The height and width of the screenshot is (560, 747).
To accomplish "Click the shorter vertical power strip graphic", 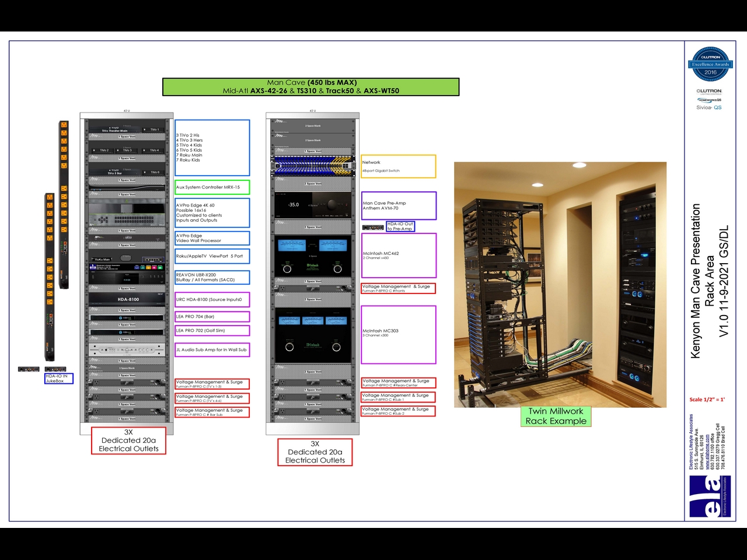I will 50,277.
